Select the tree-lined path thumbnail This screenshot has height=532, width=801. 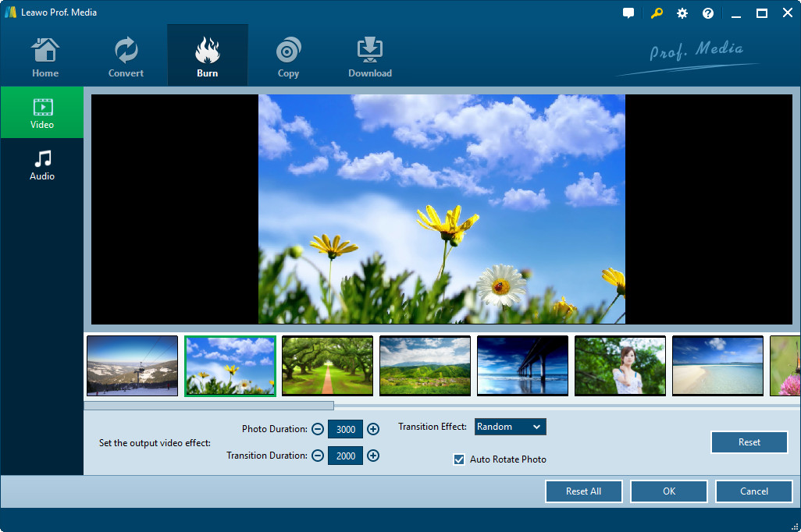pyautogui.click(x=327, y=366)
